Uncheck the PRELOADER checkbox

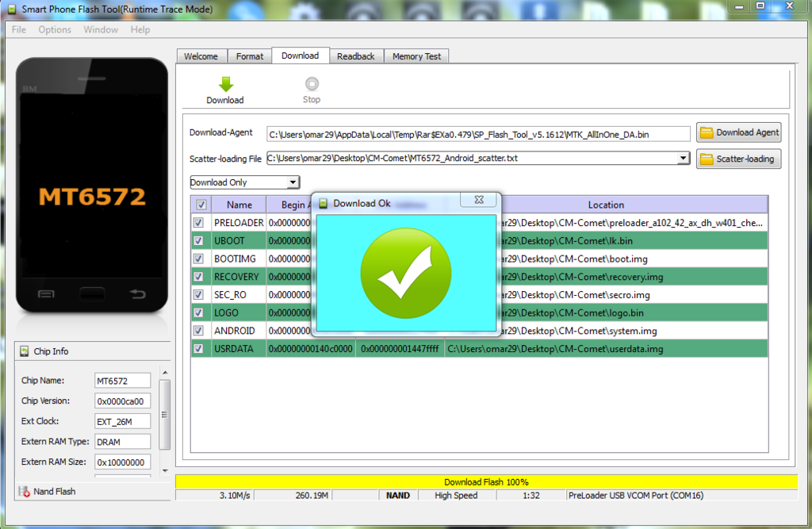(198, 223)
